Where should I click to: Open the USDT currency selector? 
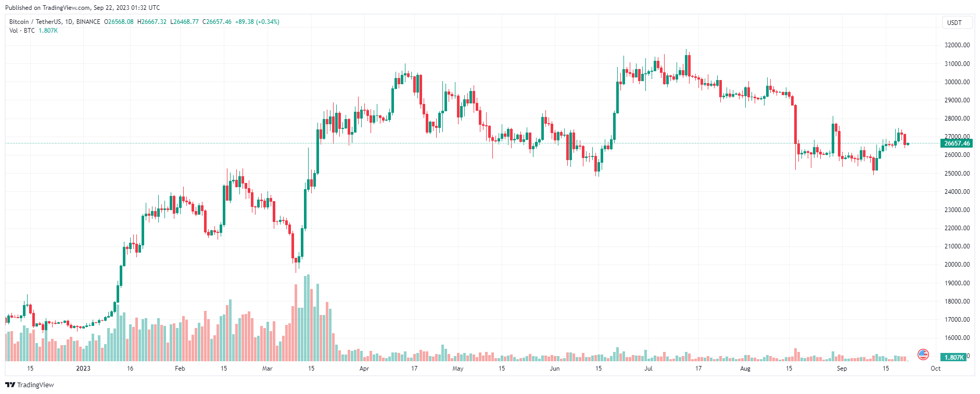954,22
